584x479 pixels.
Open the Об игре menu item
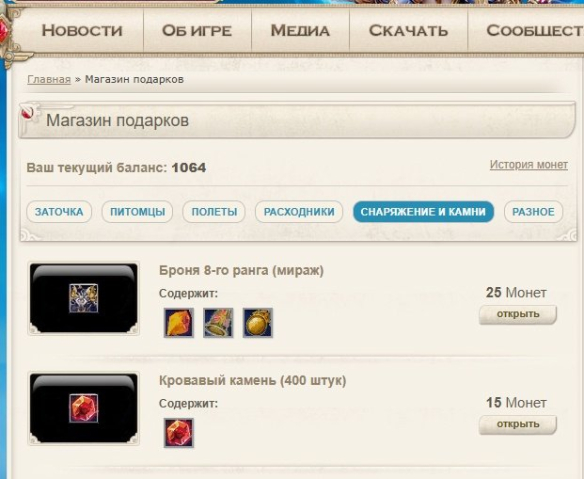[x=197, y=31]
